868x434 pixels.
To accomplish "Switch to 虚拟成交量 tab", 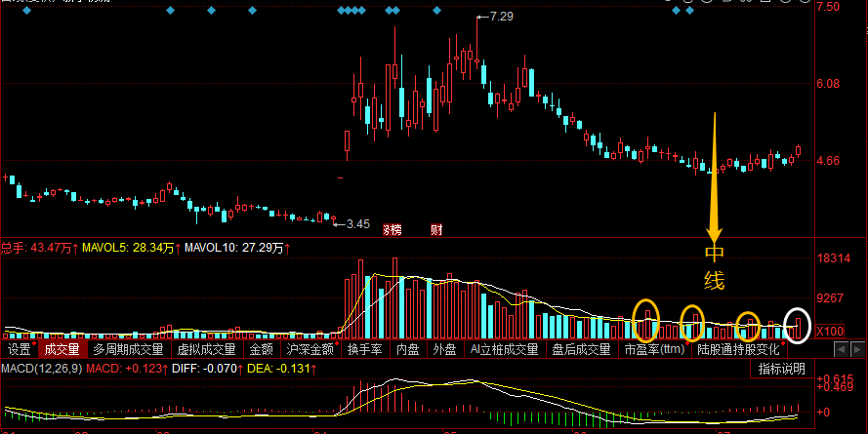I will [x=206, y=349].
